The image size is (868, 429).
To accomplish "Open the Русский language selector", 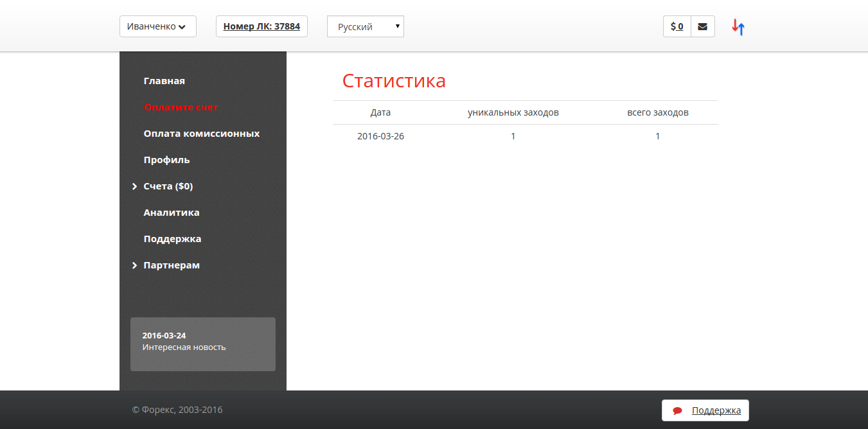I will tap(366, 26).
